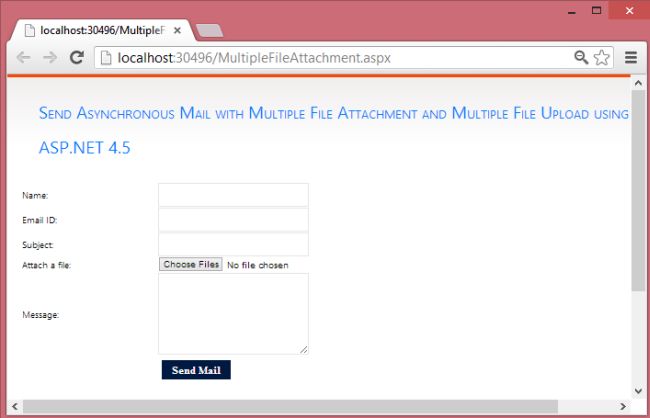Image resolution: width=650 pixels, height=418 pixels.
Task: Click the horizontal scrollbar right arrow
Action: [x=623, y=406]
